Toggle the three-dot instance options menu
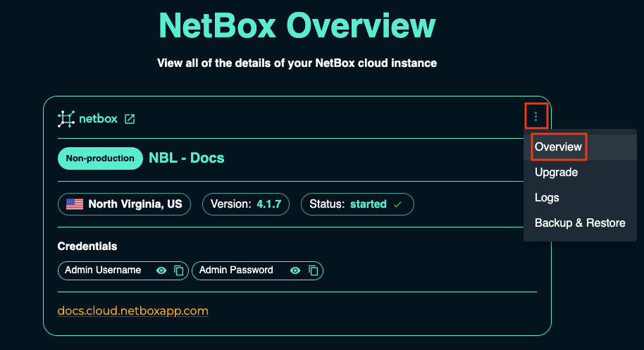The image size is (644, 350). pyautogui.click(x=535, y=116)
